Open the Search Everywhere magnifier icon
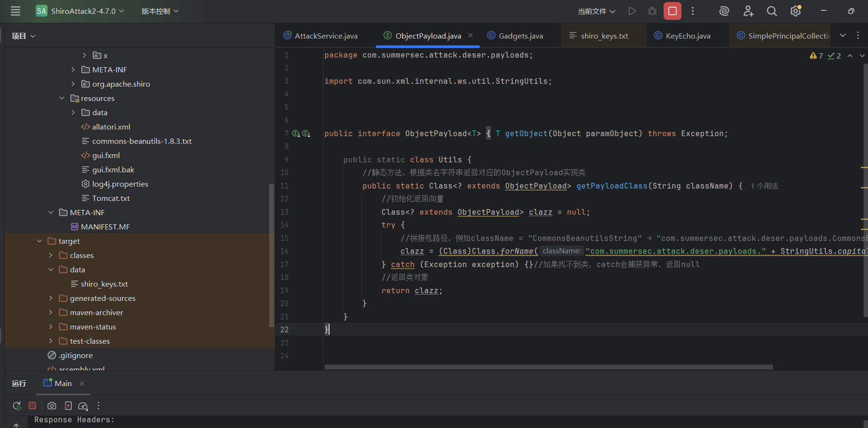This screenshot has width=868, height=428. pos(771,11)
